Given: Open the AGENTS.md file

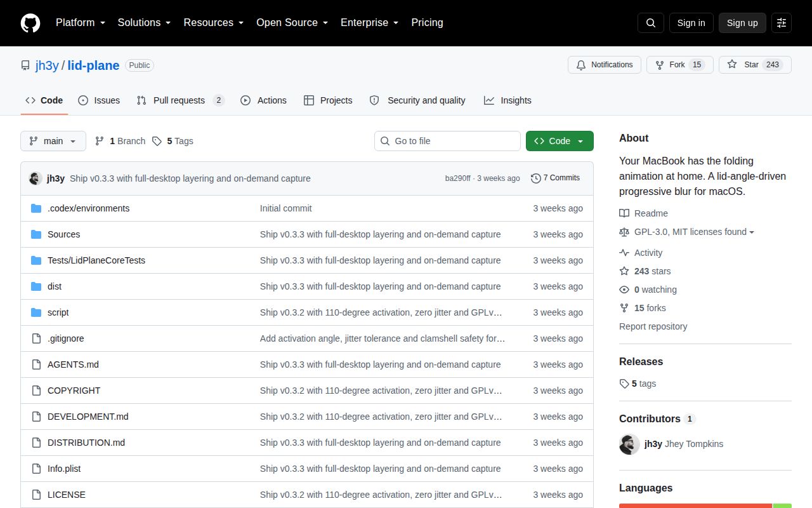Looking at the screenshot, I should pos(73,364).
